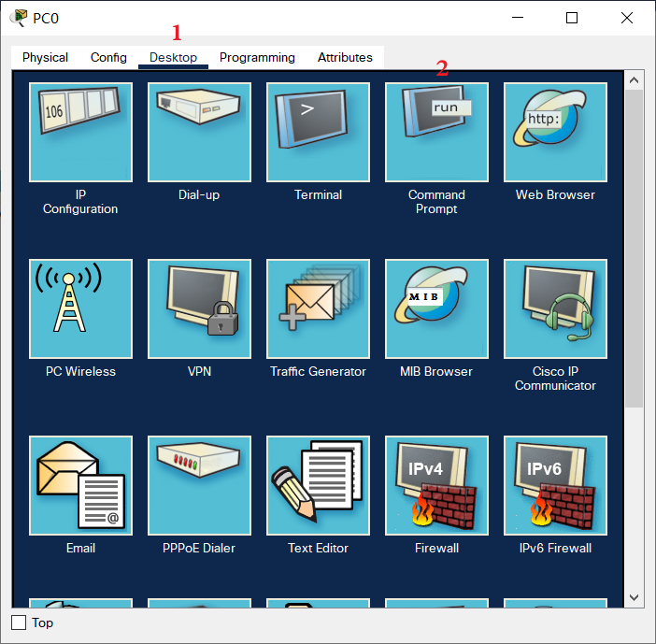656x644 pixels.
Task: Launch the Traffic Generator tool
Action: click(x=318, y=308)
